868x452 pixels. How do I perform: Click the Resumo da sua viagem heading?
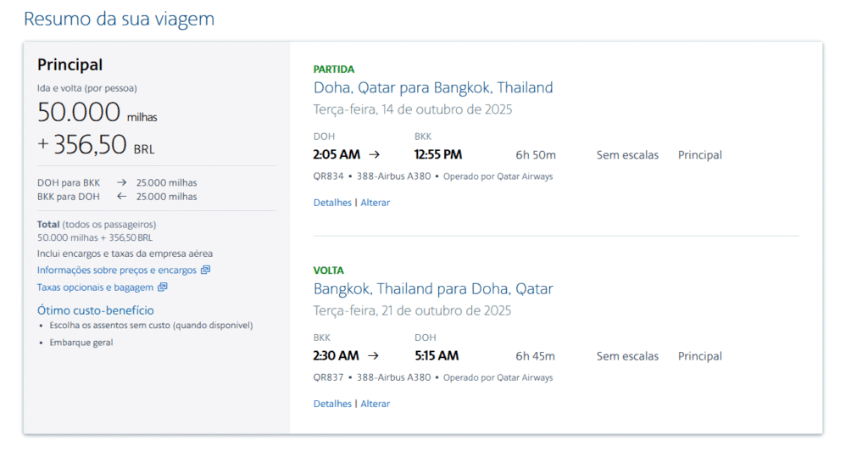[119, 19]
